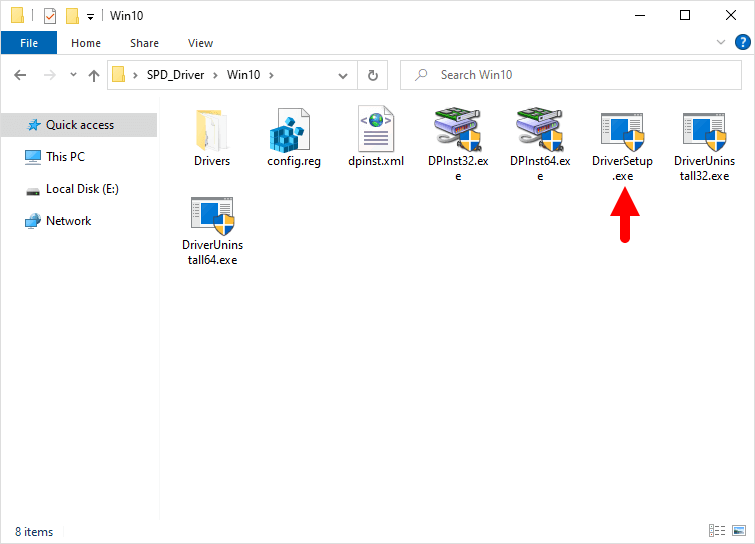Click the Network icon in sidebar
Image resolution: width=755 pixels, height=544 pixels.
[33, 221]
